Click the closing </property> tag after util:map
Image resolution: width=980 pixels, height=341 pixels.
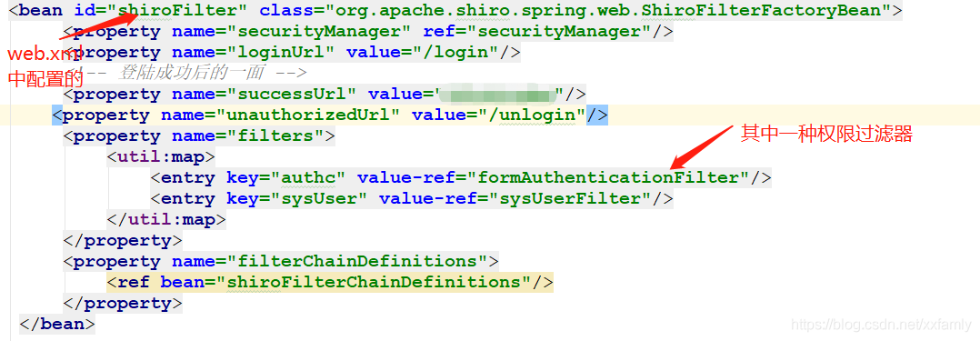click(123, 241)
